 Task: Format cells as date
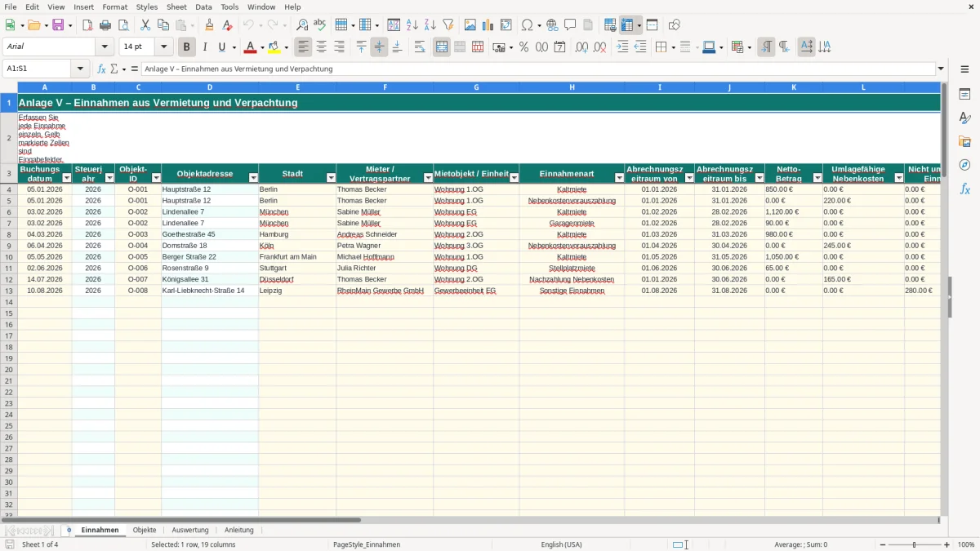point(559,47)
